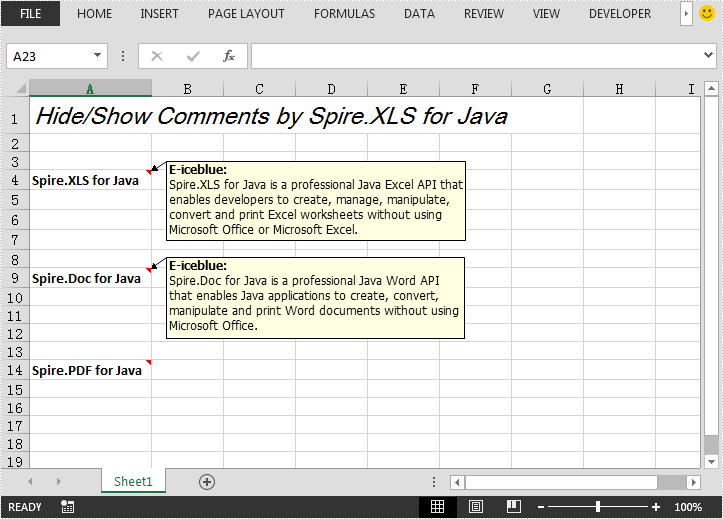This screenshot has height=519, width=723.
Task: Open the Insert Function fx icon
Action: click(229, 56)
